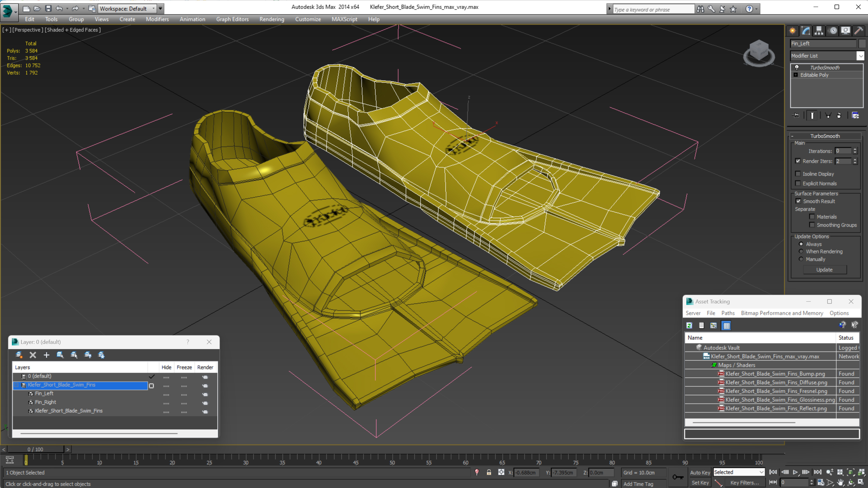868x488 pixels.
Task: Click the Create New Layer plus icon
Action: pyautogui.click(x=47, y=355)
